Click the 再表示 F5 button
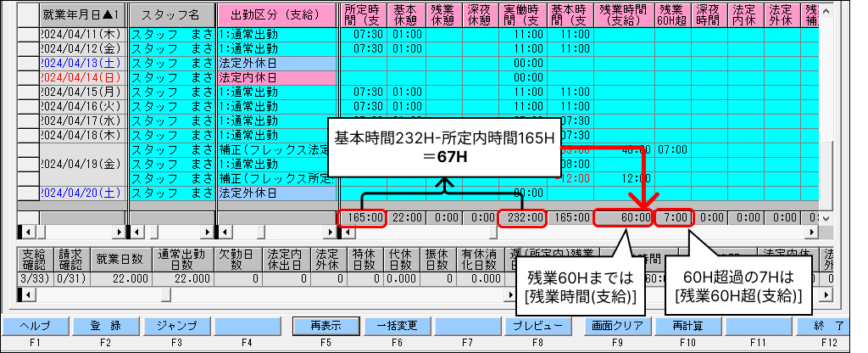 (x=326, y=326)
